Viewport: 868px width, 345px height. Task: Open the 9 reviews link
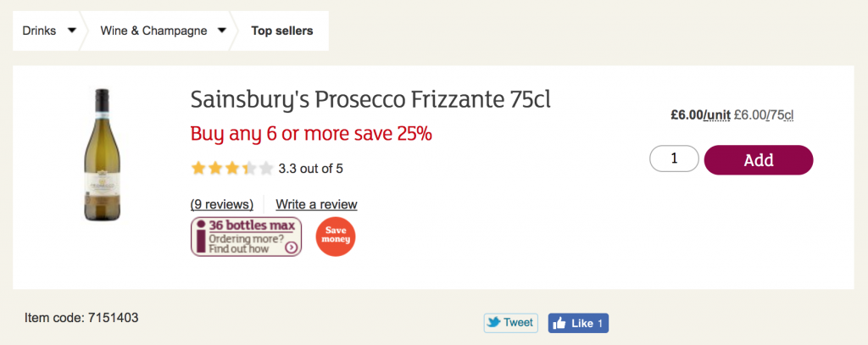(x=222, y=204)
